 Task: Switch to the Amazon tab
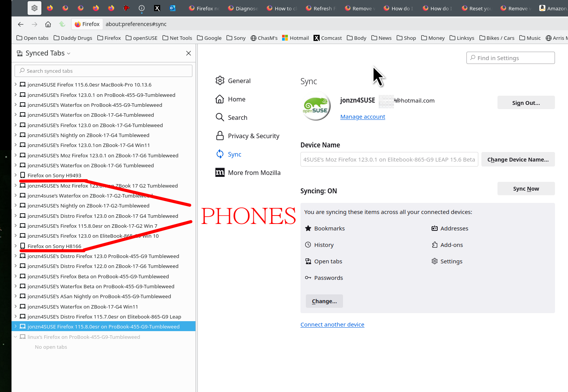click(553, 8)
